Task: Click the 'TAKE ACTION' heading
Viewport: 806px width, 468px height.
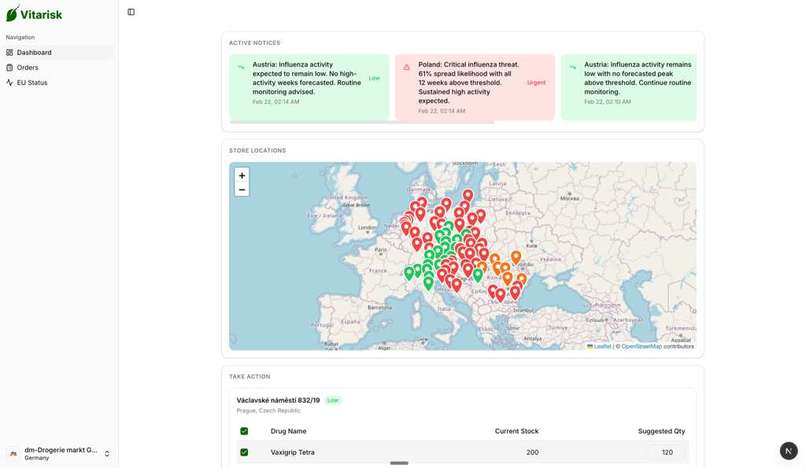Action: 250,376
